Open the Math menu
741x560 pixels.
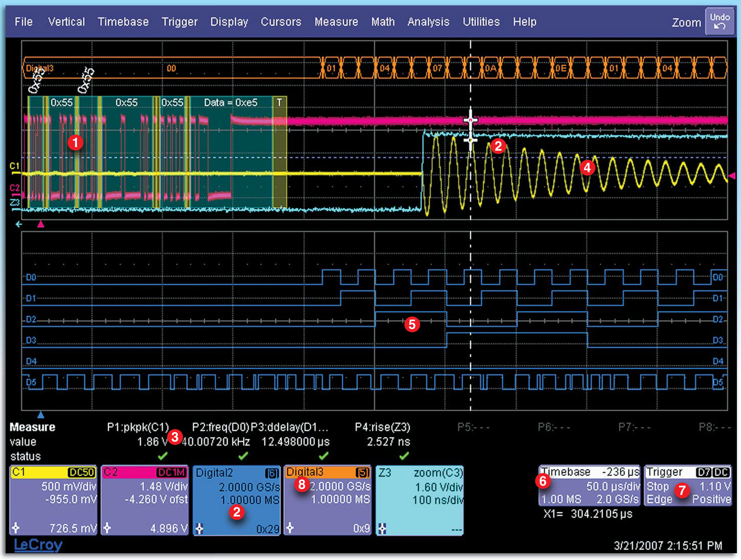click(383, 22)
